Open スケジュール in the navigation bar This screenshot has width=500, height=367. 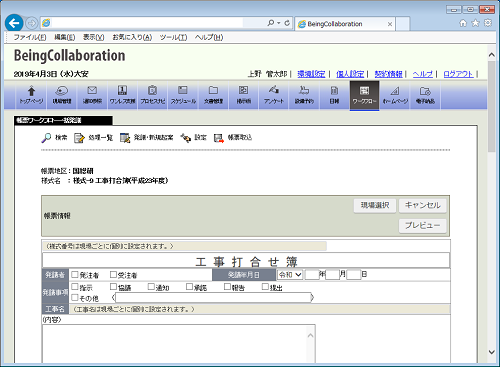point(183,95)
